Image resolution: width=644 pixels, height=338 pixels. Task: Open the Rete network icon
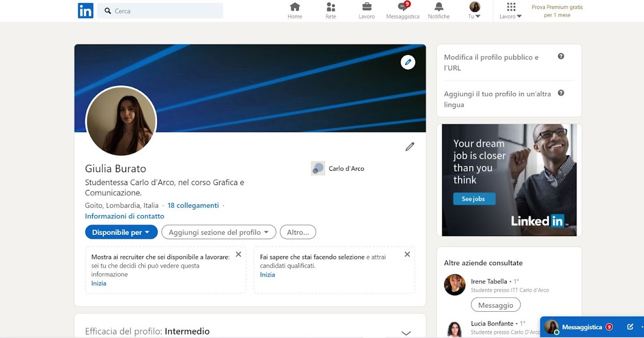click(331, 9)
